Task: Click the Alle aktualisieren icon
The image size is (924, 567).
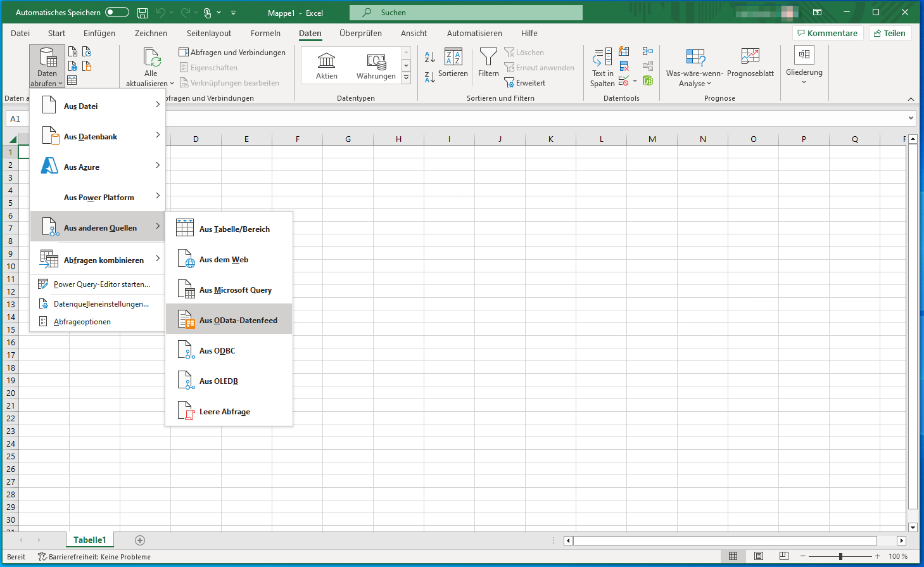Action: [151, 58]
